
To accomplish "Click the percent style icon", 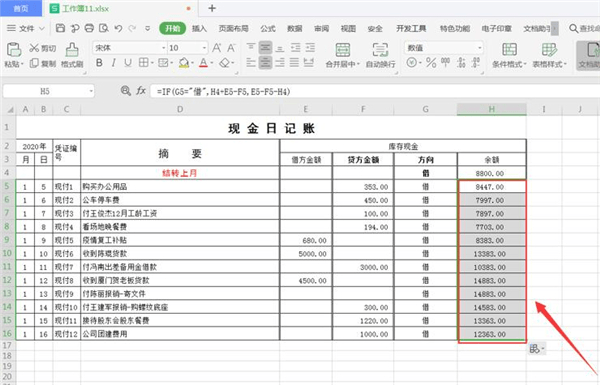I will click(431, 63).
